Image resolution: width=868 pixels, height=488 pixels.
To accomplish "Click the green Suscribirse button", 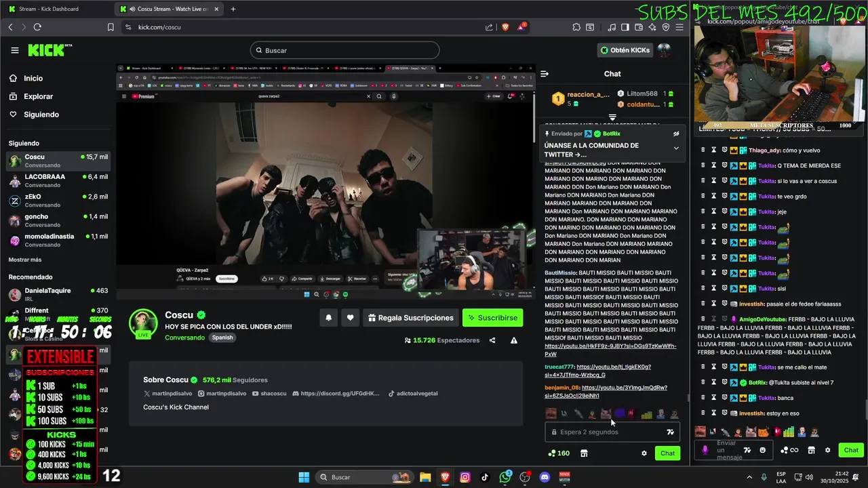I will 493,318.
